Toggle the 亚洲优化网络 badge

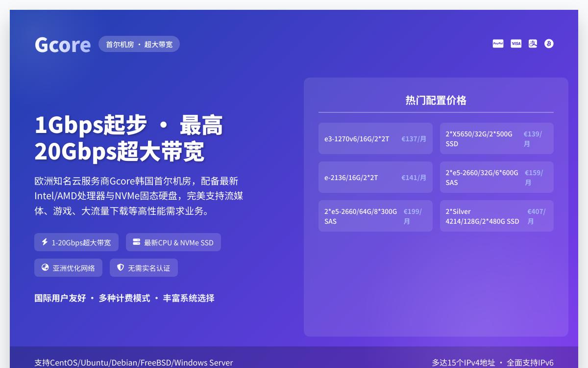coord(68,268)
